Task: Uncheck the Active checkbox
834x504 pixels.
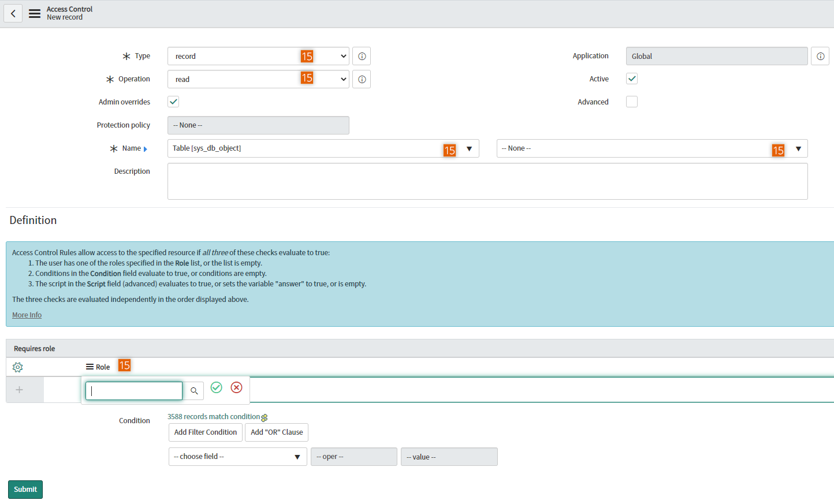Action: coord(632,79)
